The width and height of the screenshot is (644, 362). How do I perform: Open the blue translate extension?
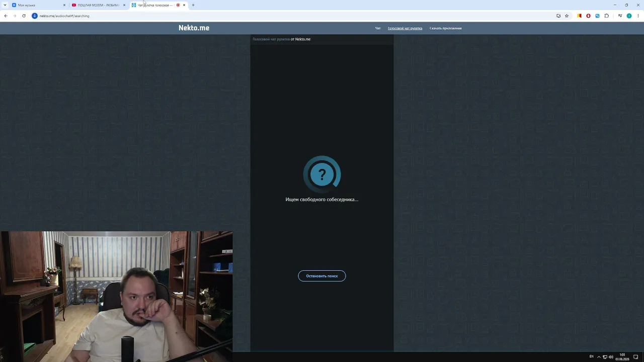[597, 16]
